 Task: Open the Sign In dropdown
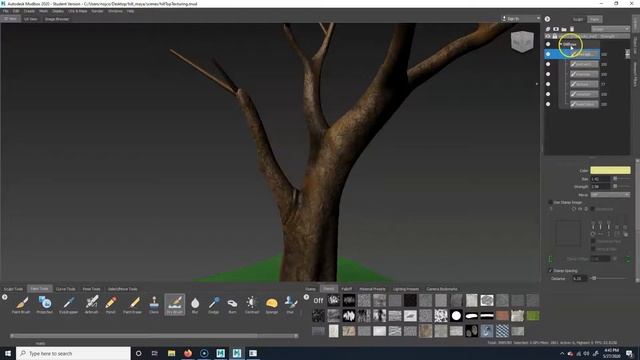tap(520, 18)
